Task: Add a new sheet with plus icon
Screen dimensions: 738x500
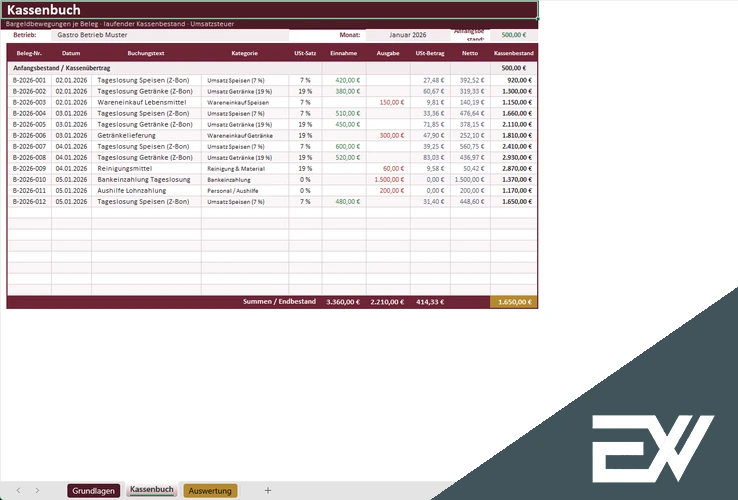Action: point(268,490)
